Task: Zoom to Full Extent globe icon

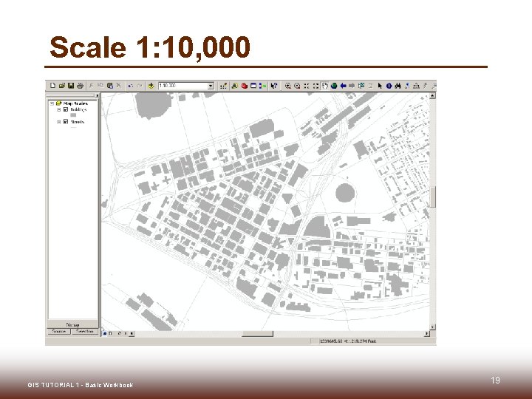Action: tap(334, 86)
